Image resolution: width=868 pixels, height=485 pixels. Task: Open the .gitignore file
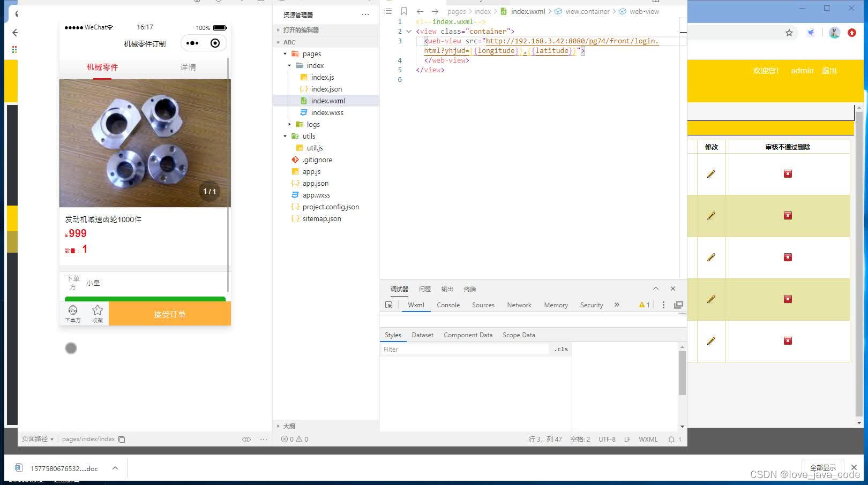coord(317,160)
